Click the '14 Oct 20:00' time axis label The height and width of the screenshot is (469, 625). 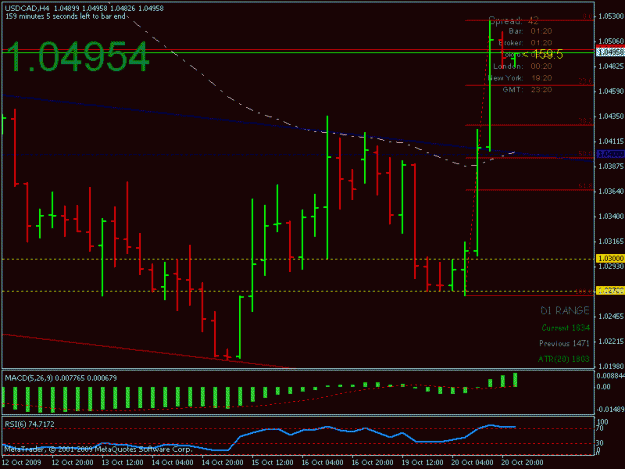(x=222, y=462)
